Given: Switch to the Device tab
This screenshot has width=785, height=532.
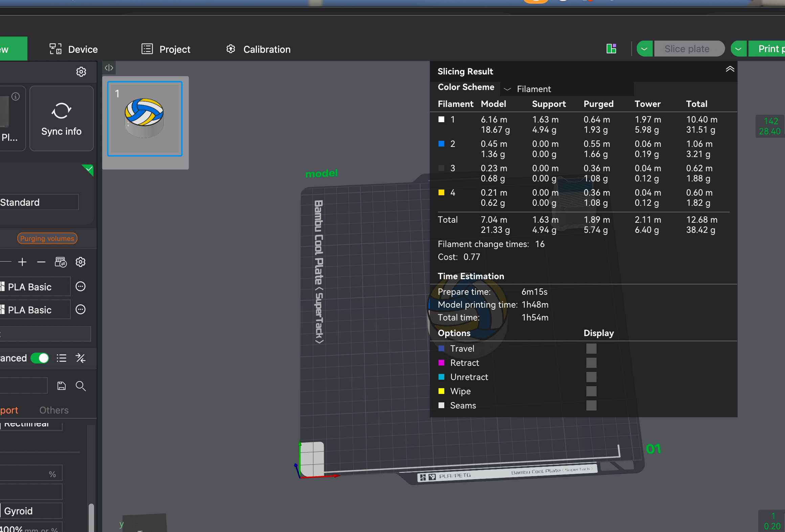Looking at the screenshot, I should click(74, 49).
